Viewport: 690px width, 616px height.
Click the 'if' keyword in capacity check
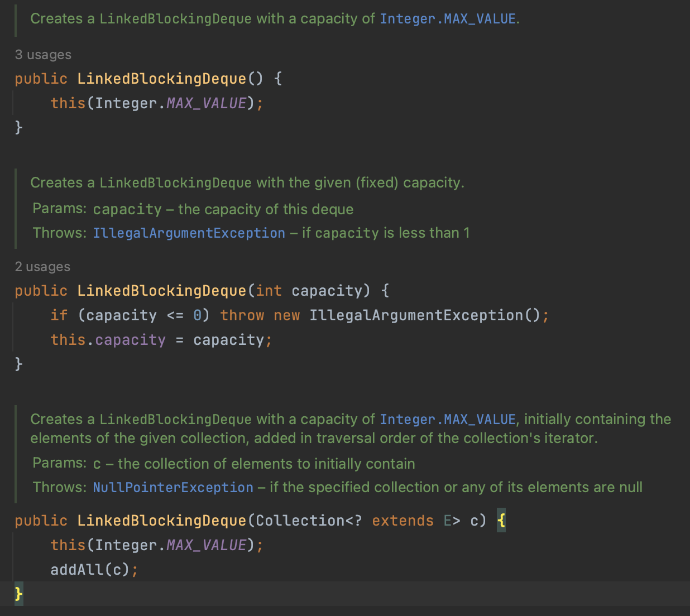tap(59, 315)
